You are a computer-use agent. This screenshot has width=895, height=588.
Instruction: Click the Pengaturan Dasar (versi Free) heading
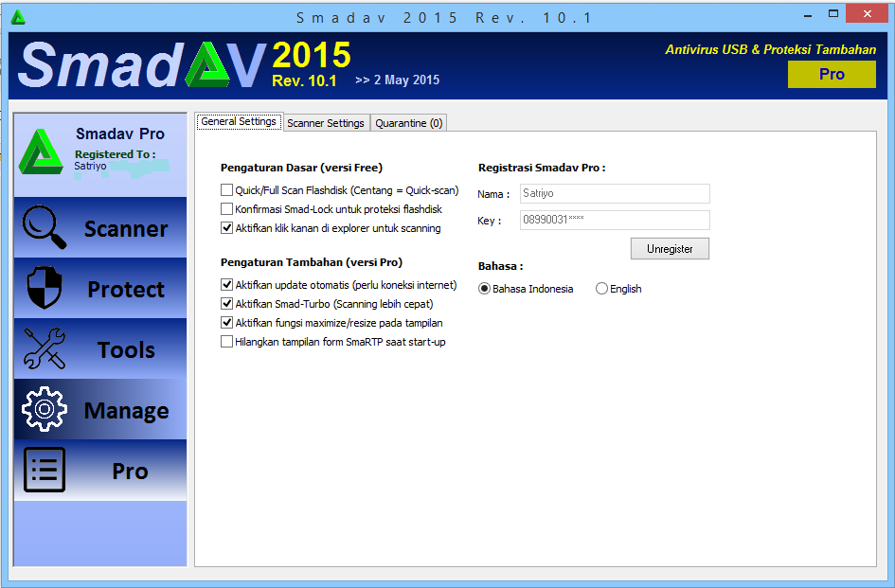[x=301, y=168]
